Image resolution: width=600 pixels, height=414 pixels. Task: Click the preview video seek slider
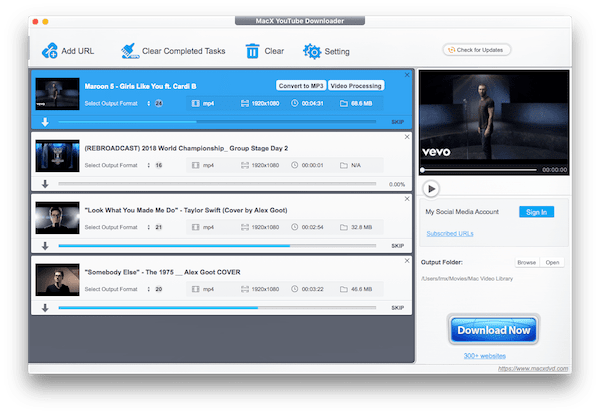coord(480,170)
